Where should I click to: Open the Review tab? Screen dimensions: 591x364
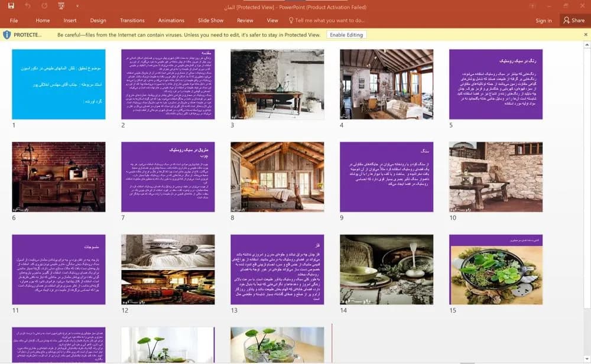(x=245, y=20)
